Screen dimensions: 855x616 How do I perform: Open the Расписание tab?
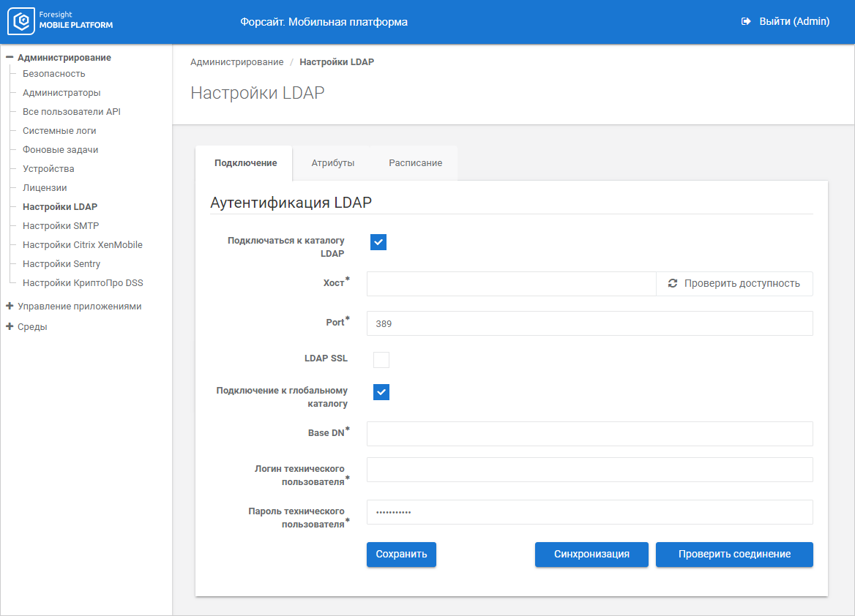415,163
